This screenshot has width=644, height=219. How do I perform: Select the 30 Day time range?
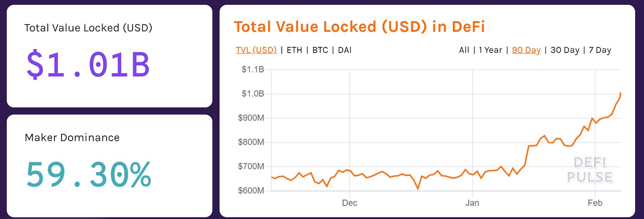(x=565, y=50)
